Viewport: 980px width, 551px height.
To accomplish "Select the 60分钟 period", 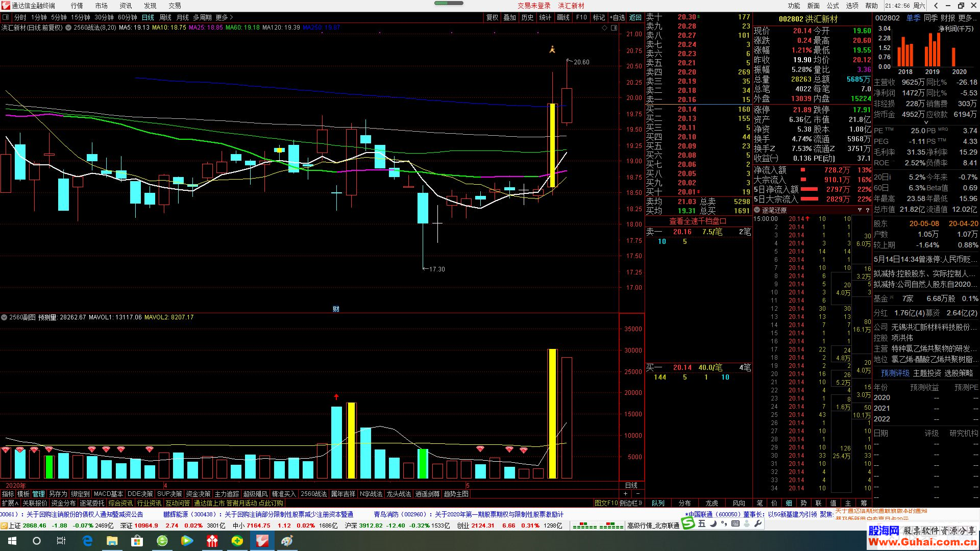I will [128, 17].
